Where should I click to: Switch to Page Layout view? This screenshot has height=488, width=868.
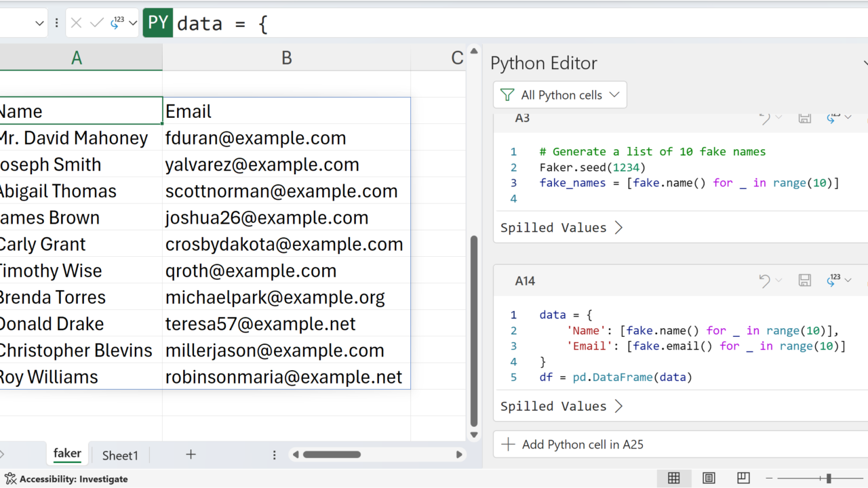pos(709,479)
